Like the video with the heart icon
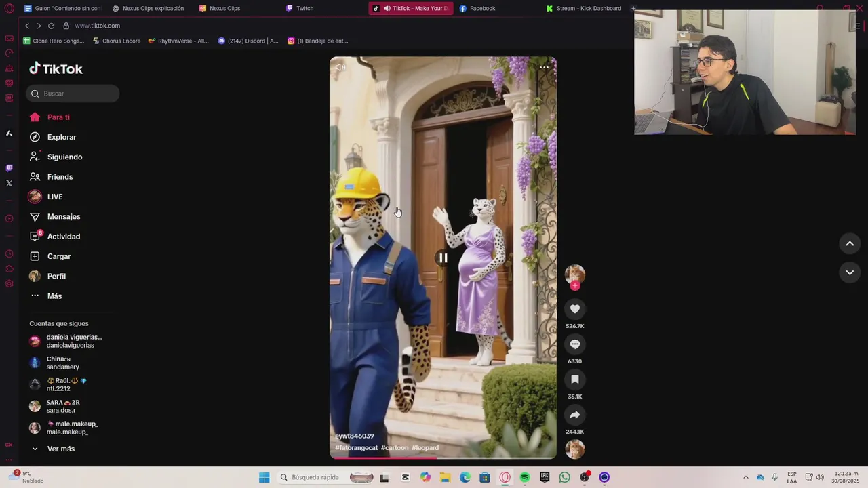Viewport: 868px width, 488px height. pyautogui.click(x=575, y=309)
